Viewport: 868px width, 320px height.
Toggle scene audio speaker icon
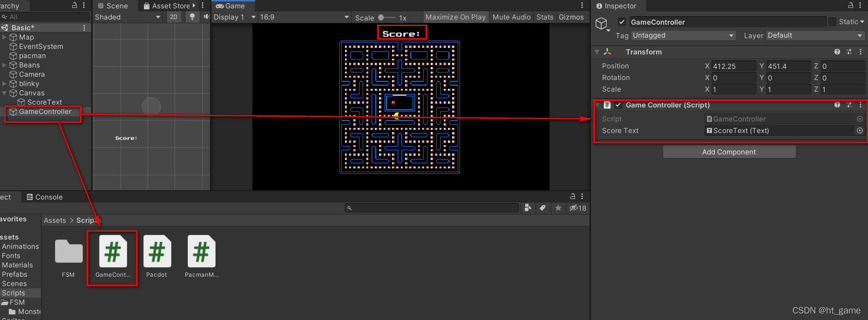(206, 17)
